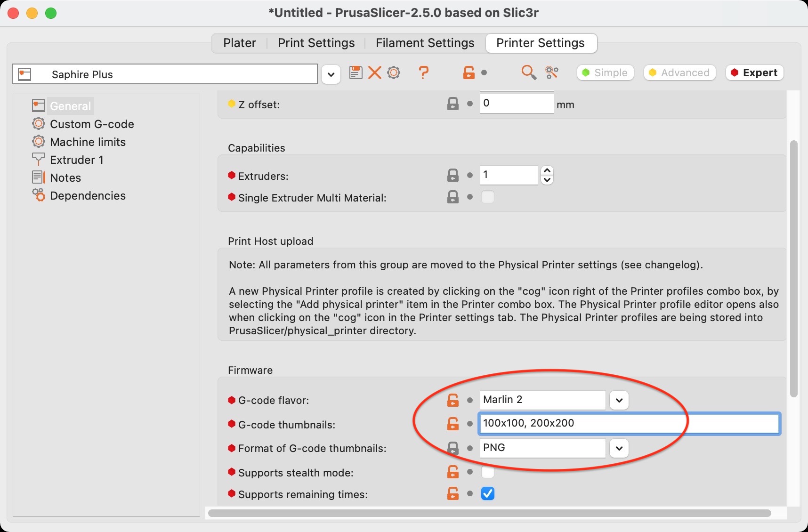The width and height of the screenshot is (808, 532).
Task: Click reset dot beside Supports stealth mode
Action: (x=469, y=472)
